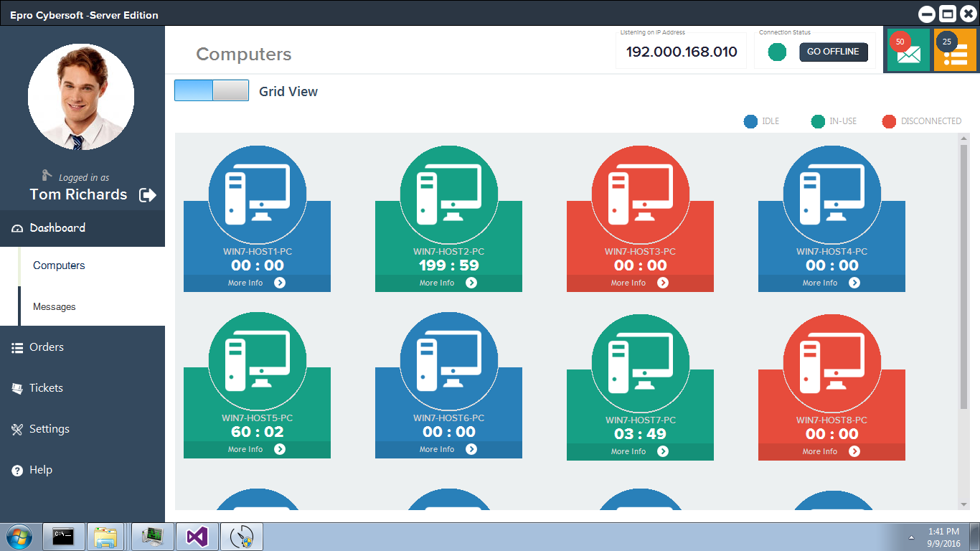
Task: Click the More Info arrow for WIN7-HOST5-PC
Action: (280, 449)
